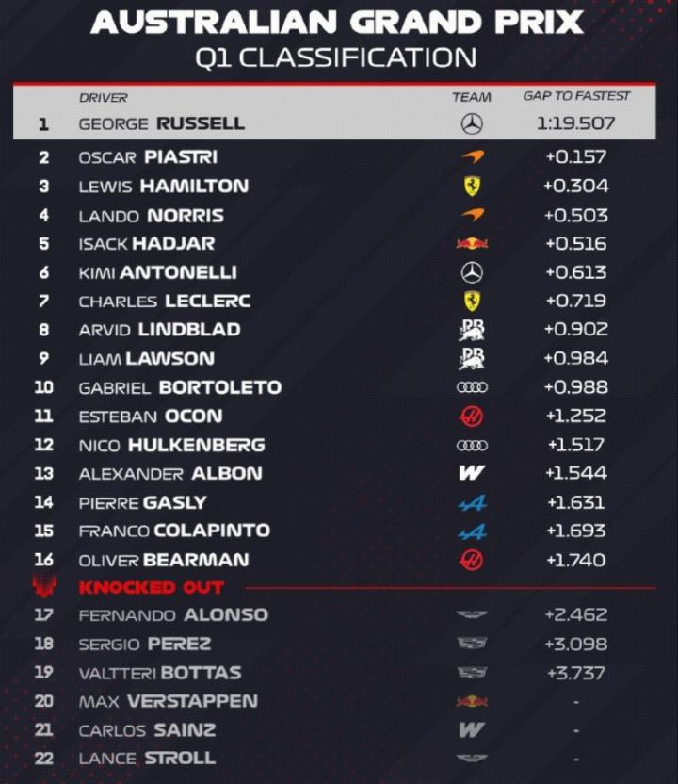Click the red F1 icon beside Knocked Out
The image size is (678, 784).
(x=44, y=586)
